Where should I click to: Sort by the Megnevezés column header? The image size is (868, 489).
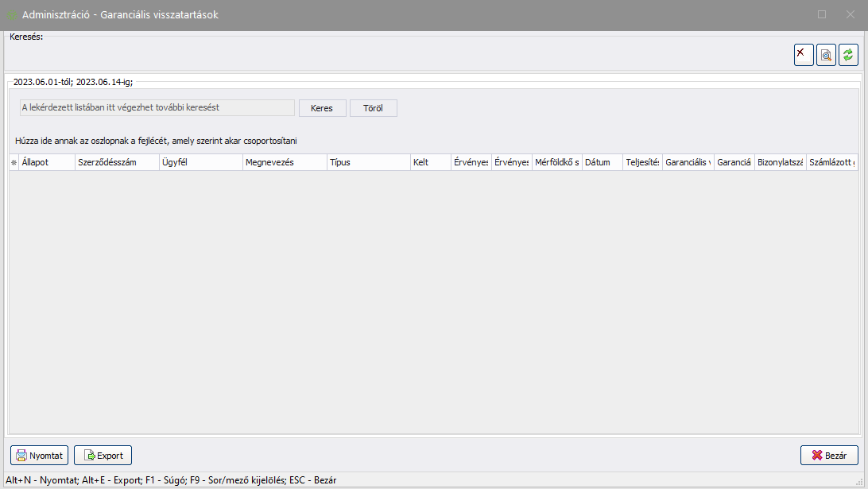tap(284, 162)
